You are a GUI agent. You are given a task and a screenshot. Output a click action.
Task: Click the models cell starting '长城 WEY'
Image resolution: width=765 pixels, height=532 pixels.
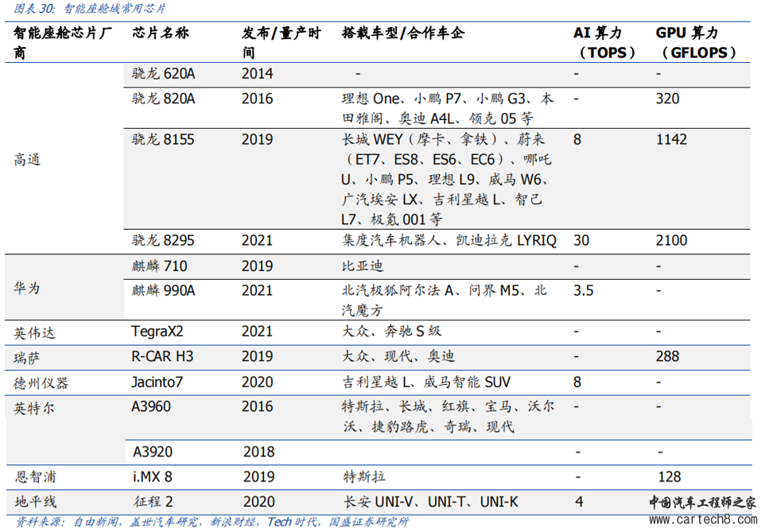coord(446,179)
